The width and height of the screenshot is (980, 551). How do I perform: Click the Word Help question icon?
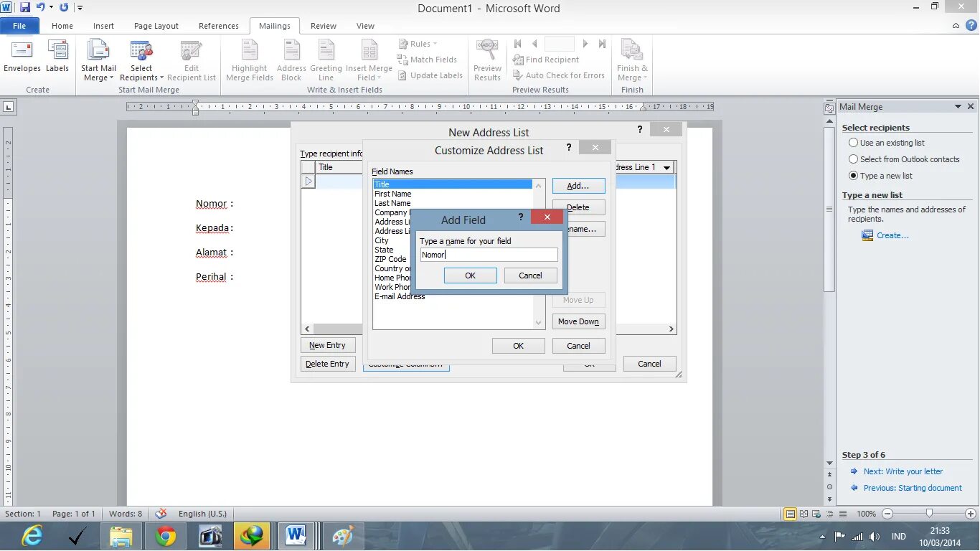(971, 26)
